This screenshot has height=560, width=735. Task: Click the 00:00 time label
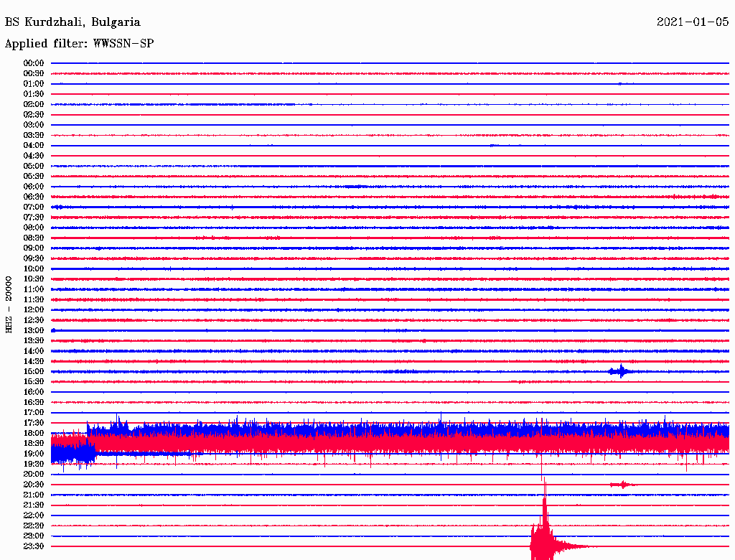tap(34, 63)
